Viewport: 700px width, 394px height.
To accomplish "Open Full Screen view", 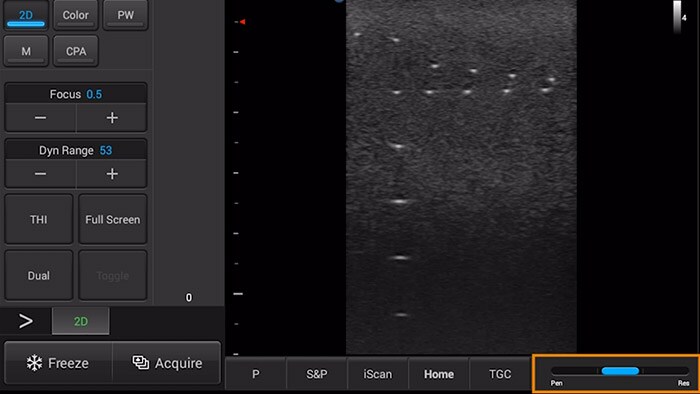I will [112, 219].
